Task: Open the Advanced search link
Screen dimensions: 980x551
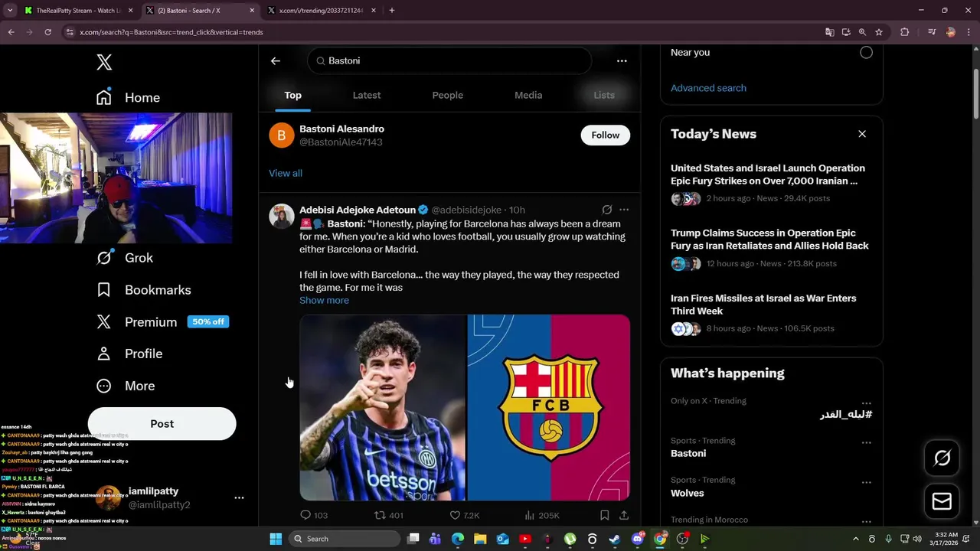Action: click(708, 88)
